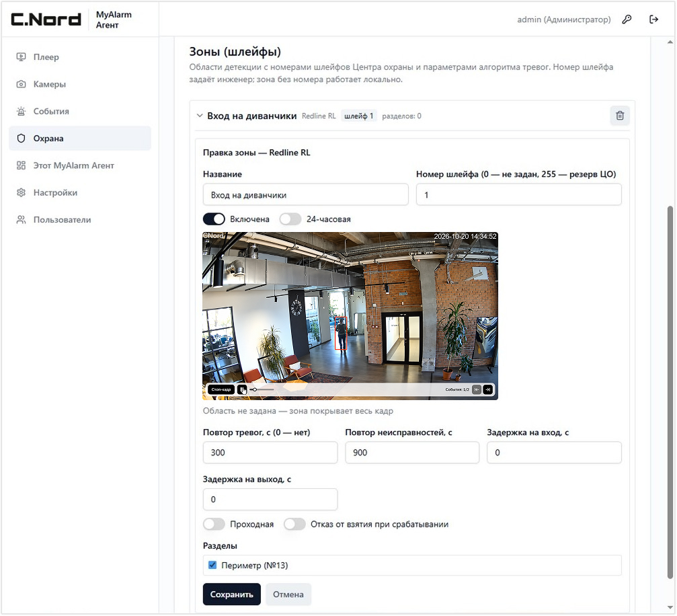Uncheck the Периметр (№13) checkbox
Viewport: 677px width, 616px height.
pyautogui.click(x=212, y=565)
